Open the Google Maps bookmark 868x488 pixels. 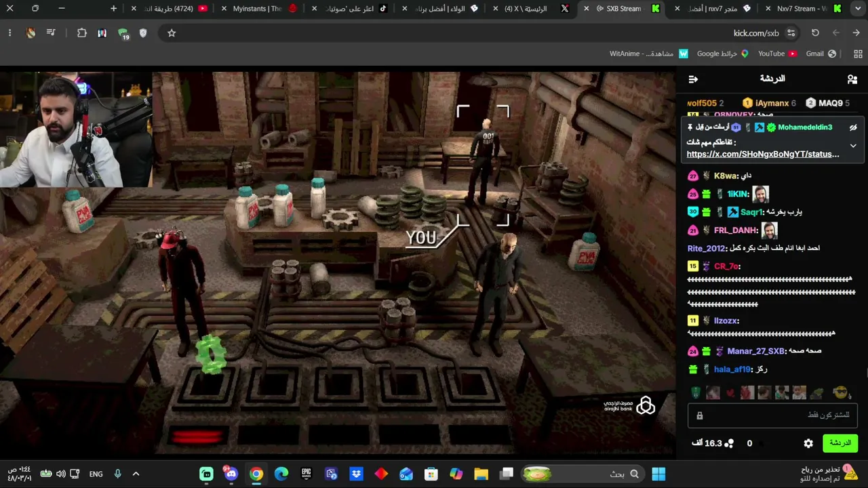coord(722,54)
